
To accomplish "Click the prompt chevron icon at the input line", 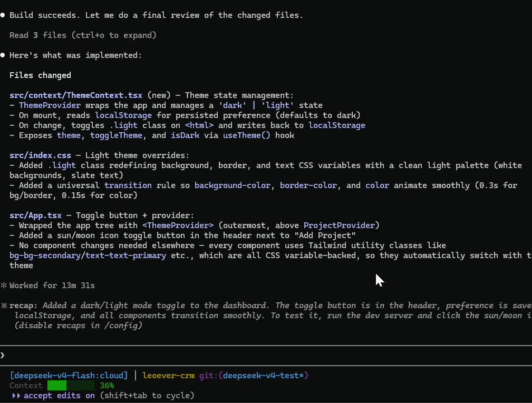I will [x=3, y=355].
